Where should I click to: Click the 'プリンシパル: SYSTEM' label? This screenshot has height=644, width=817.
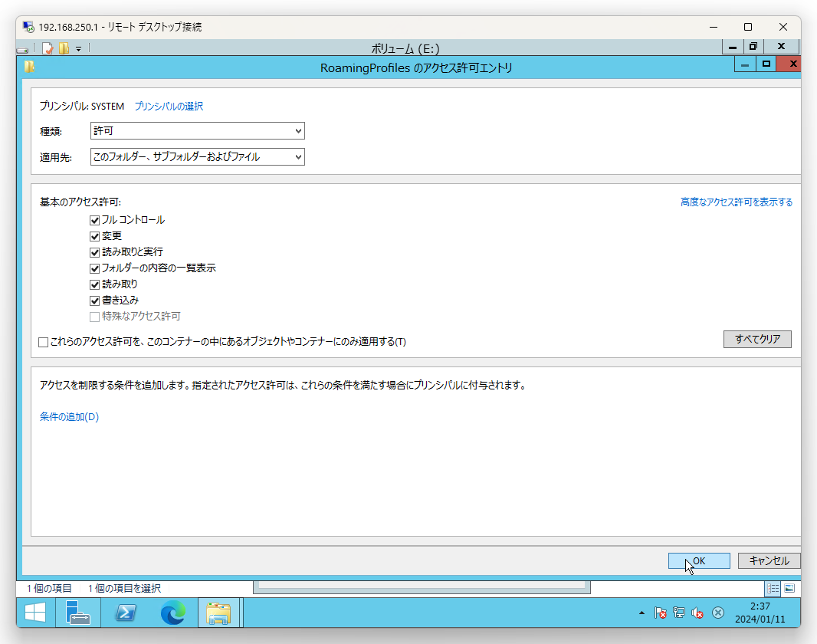pyautogui.click(x=82, y=107)
